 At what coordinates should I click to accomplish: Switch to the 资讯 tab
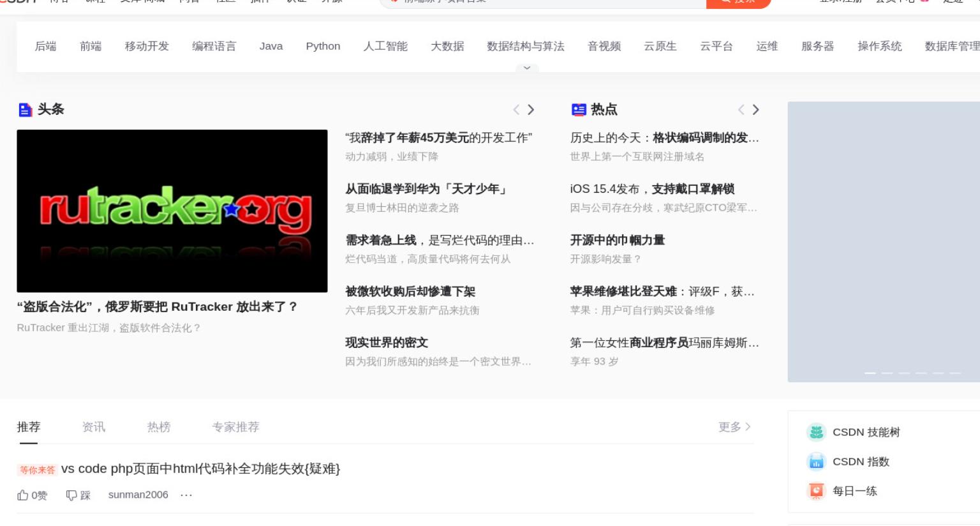[x=94, y=427]
